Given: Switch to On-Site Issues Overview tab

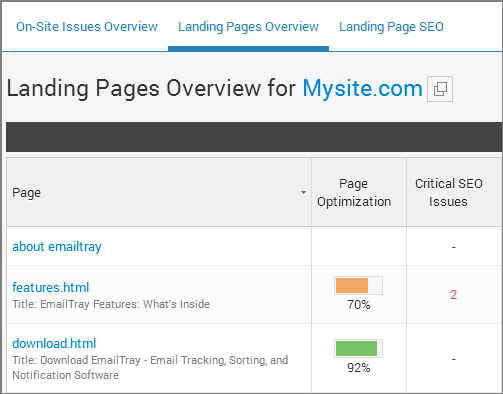Looking at the screenshot, I should [87, 27].
